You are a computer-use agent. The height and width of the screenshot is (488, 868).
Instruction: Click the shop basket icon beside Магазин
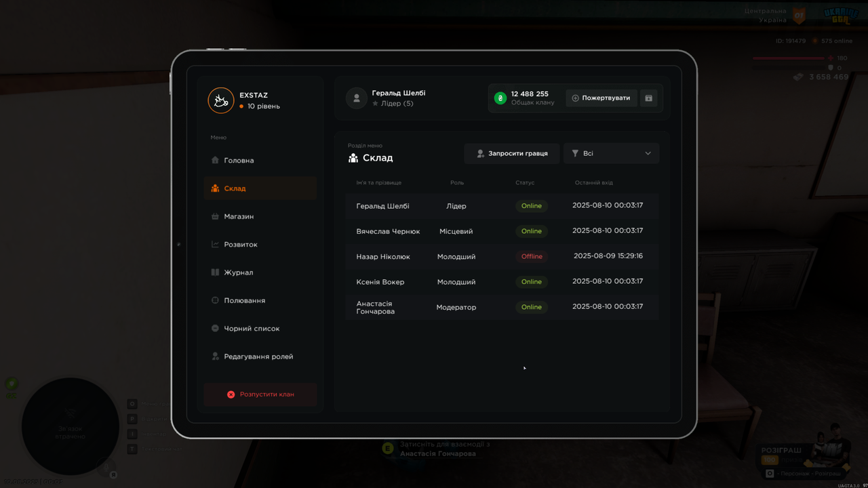pyautogui.click(x=215, y=216)
